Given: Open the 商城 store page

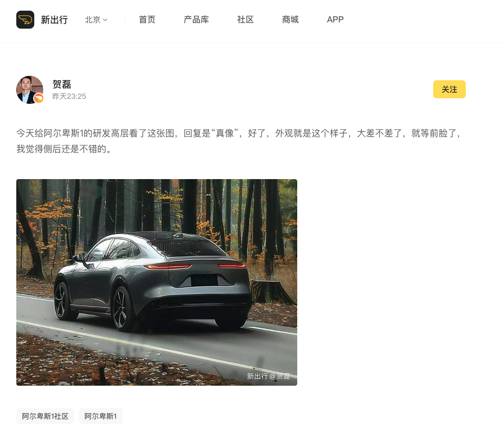Looking at the screenshot, I should click(290, 20).
